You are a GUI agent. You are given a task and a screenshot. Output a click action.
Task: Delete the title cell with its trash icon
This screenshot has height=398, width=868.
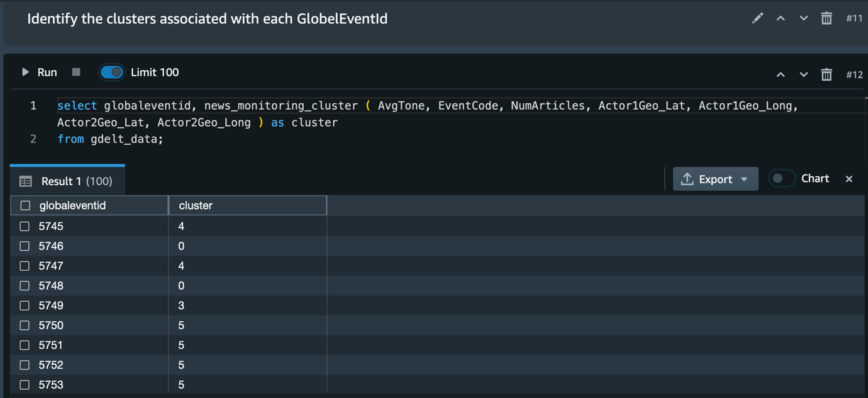826,18
